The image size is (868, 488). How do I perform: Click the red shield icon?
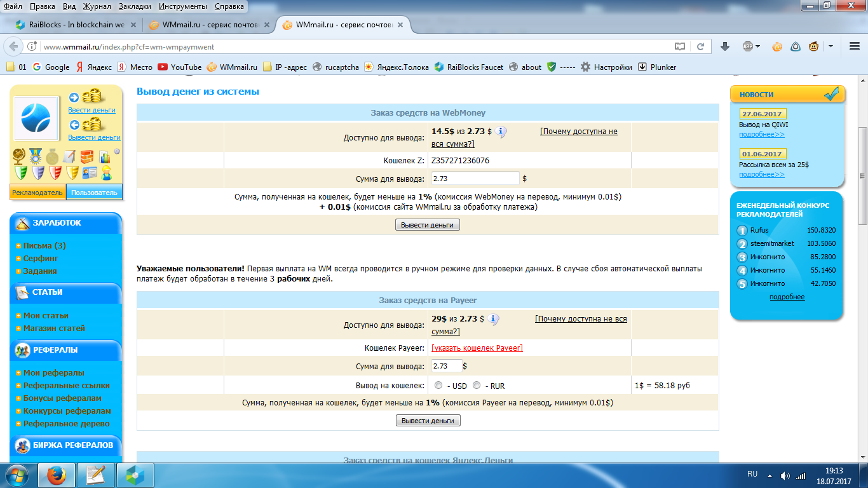[55, 173]
